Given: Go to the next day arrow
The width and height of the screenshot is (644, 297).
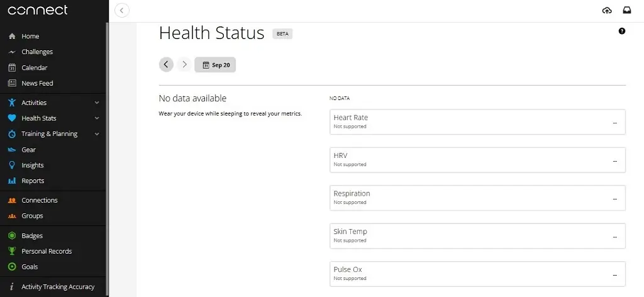Looking at the screenshot, I should [184, 64].
